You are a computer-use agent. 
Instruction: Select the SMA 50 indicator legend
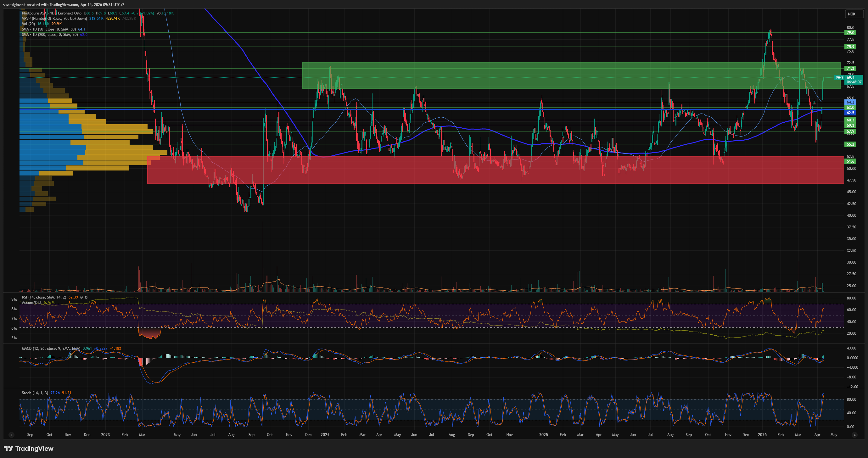[x=49, y=29]
